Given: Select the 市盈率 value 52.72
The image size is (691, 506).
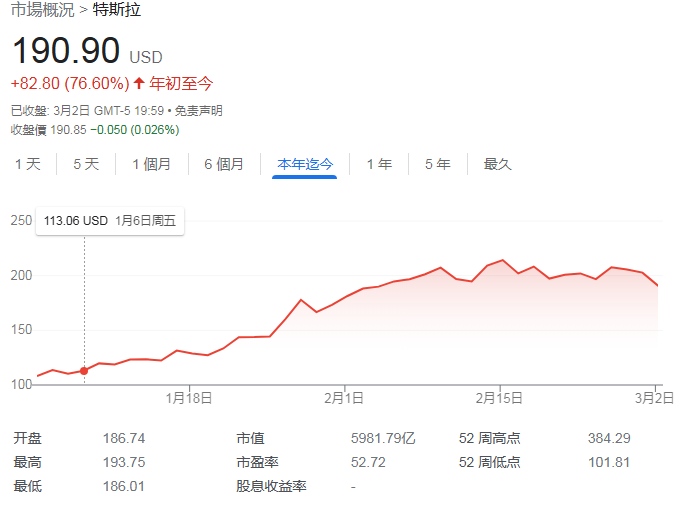Looking at the screenshot, I should click(x=368, y=462).
